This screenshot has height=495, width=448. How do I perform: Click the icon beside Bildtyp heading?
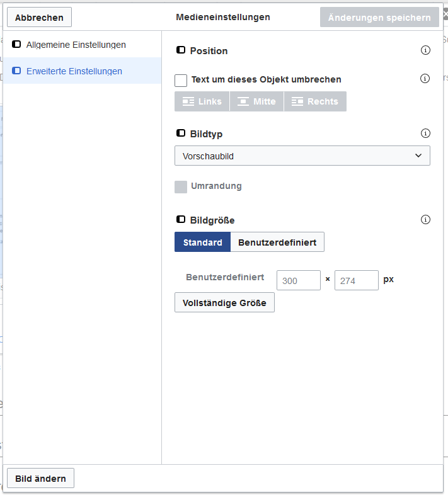[x=181, y=134]
